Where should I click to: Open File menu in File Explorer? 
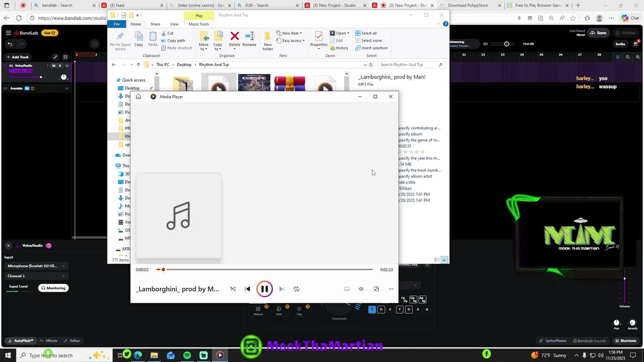point(117,24)
